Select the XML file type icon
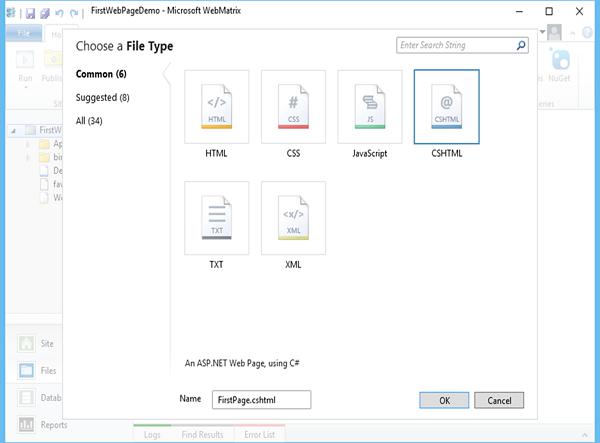 293,218
